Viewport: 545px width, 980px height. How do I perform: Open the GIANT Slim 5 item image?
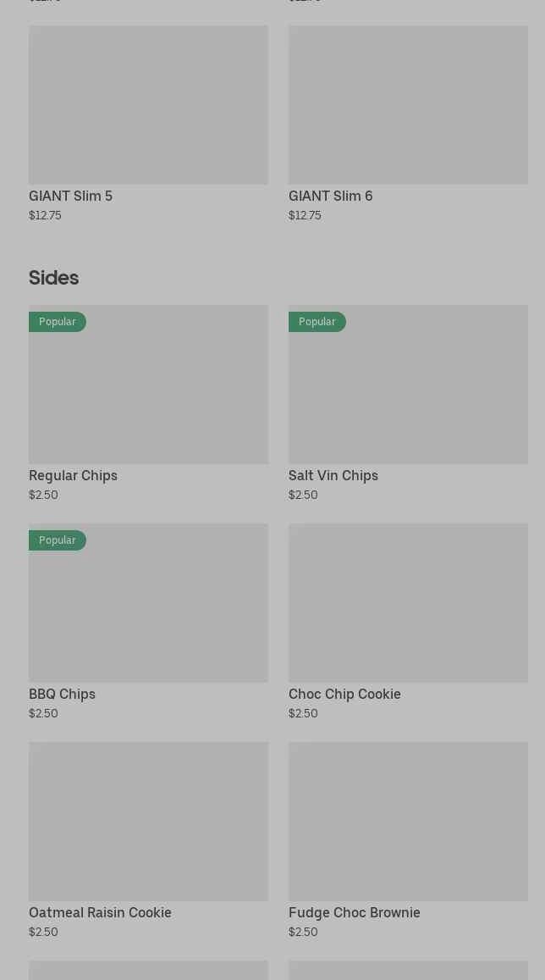pos(148,104)
